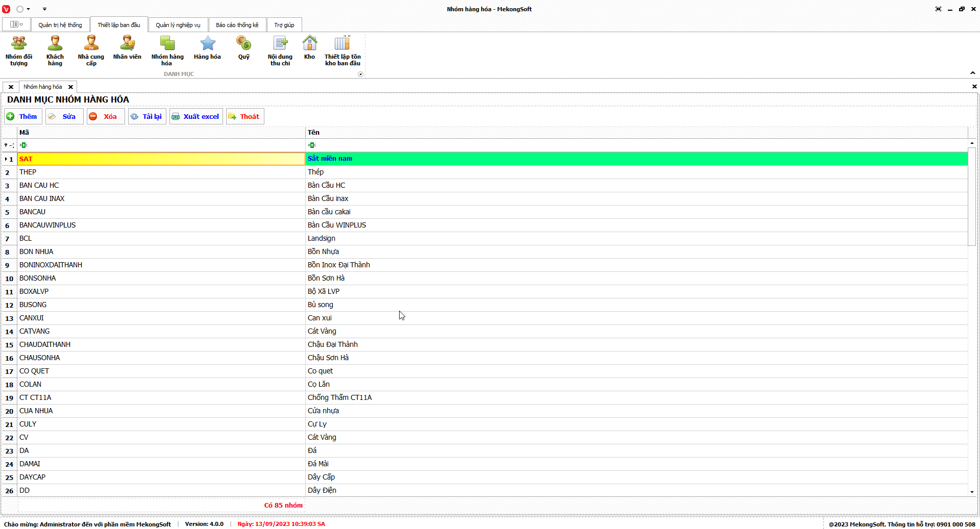Switch to the Quản trị hệ thống tab
The image size is (980, 529).
(x=60, y=25)
